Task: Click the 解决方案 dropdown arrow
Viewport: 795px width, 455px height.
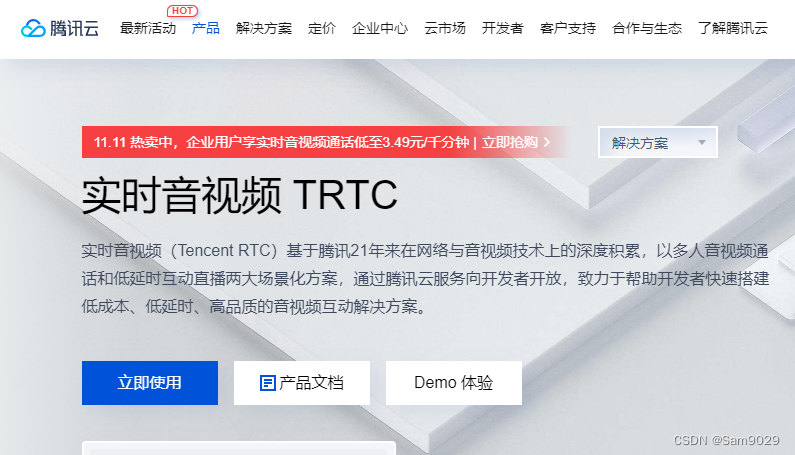Action: coord(702,143)
